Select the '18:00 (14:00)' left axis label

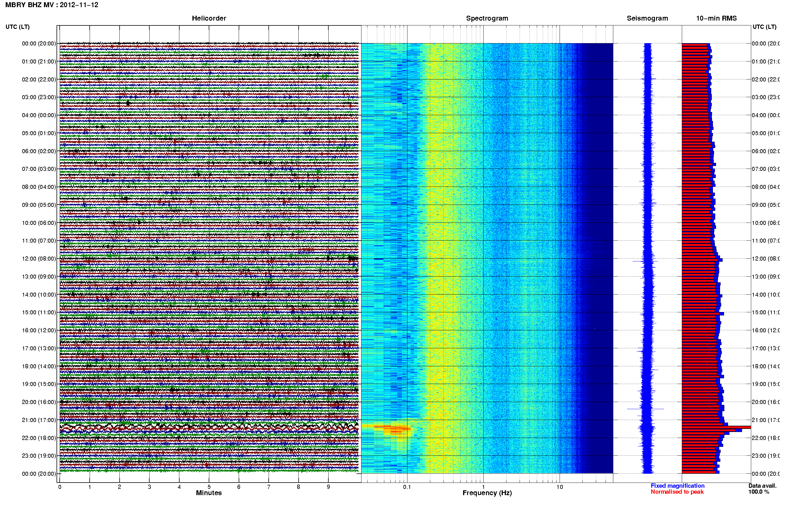(x=39, y=366)
